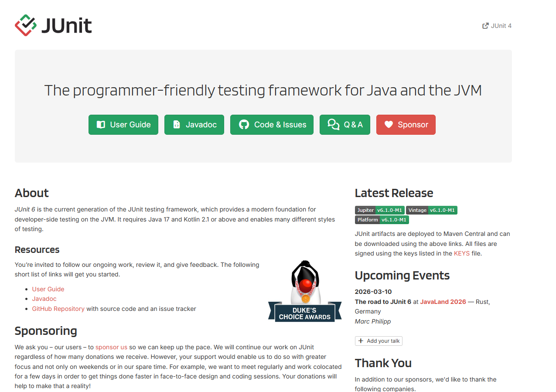
Task: Click the GitHub octocat icon
Action: point(244,125)
